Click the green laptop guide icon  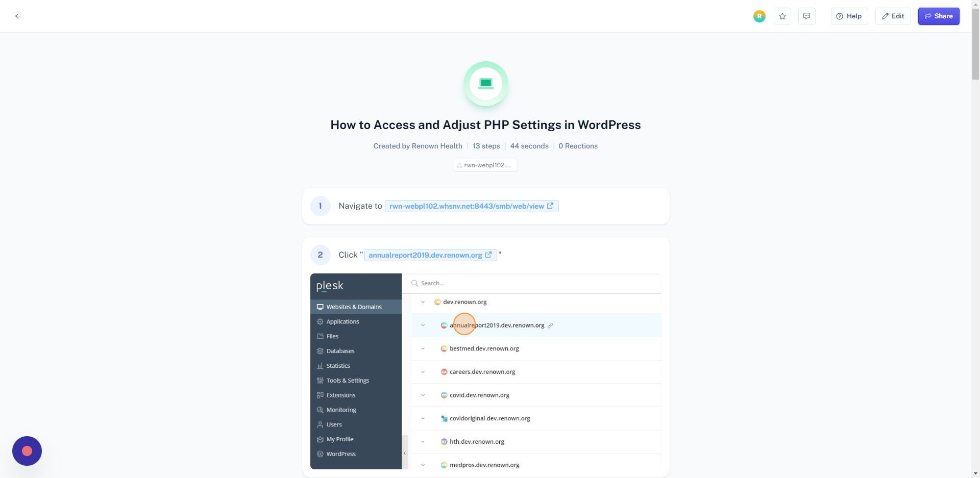[x=485, y=84]
